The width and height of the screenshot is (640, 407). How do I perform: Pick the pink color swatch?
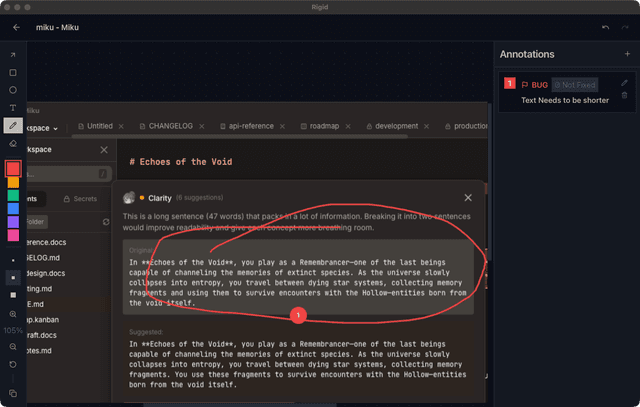(13, 235)
